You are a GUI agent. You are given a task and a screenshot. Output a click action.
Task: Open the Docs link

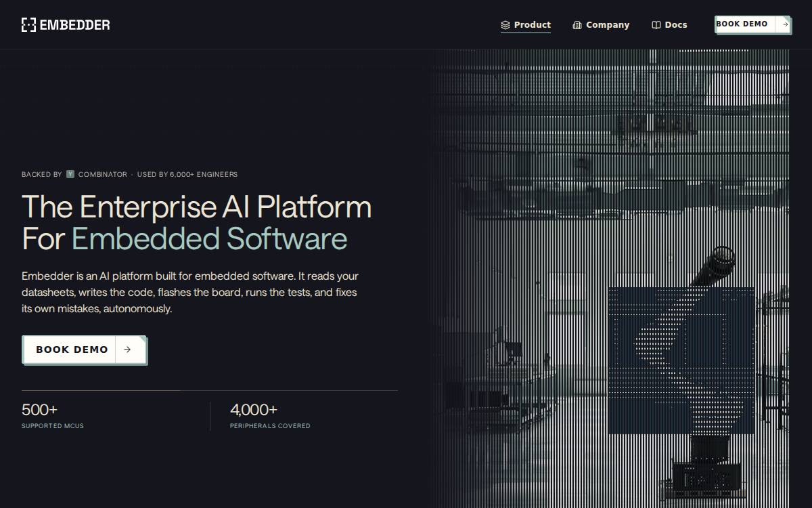click(669, 25)
